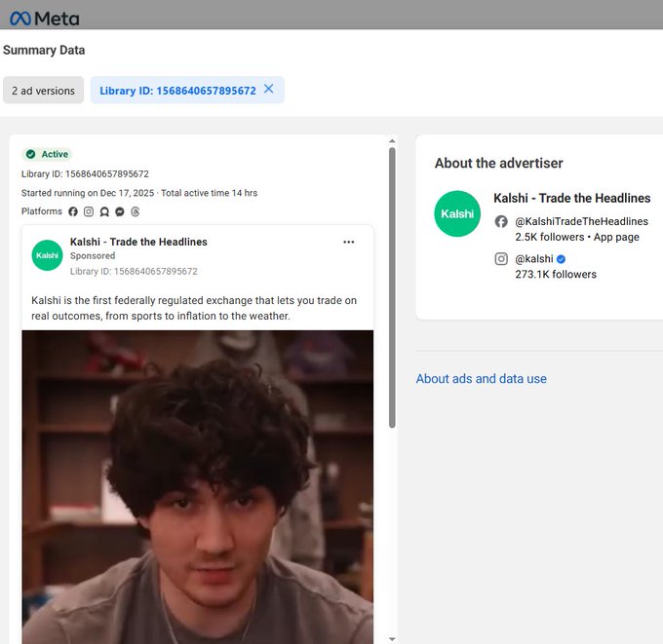Click the ad video thumbnail

[x=197, y=485]
